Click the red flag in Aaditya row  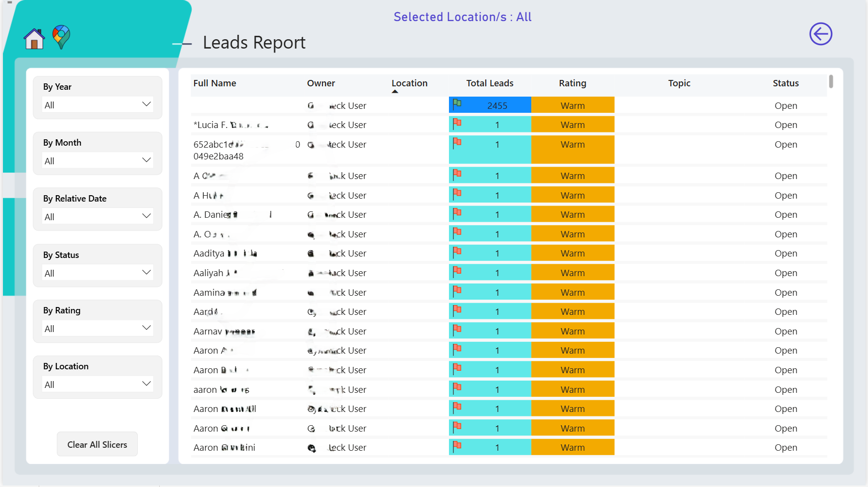(457, 251)
